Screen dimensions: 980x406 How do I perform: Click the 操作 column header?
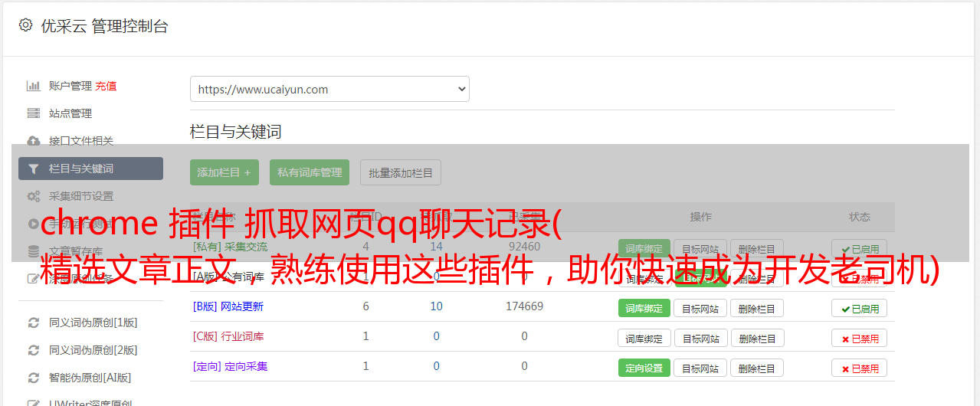700,217
